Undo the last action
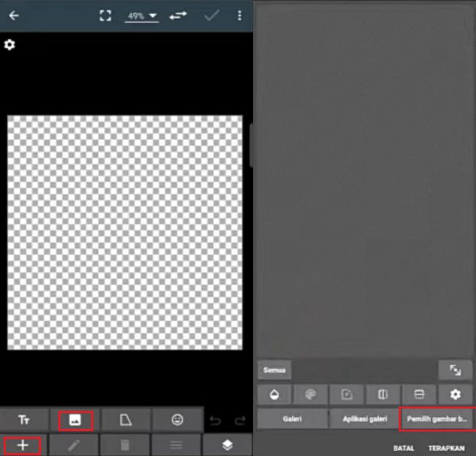 click(215, 421)
